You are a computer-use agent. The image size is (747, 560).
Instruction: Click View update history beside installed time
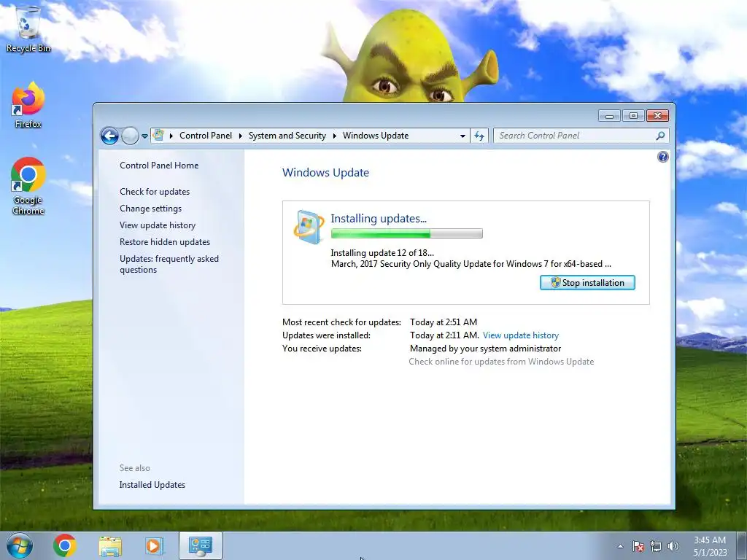click(521, 335)
